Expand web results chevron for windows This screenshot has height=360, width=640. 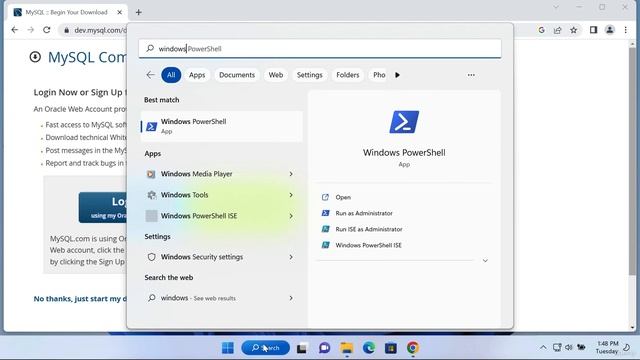[291, 298]
